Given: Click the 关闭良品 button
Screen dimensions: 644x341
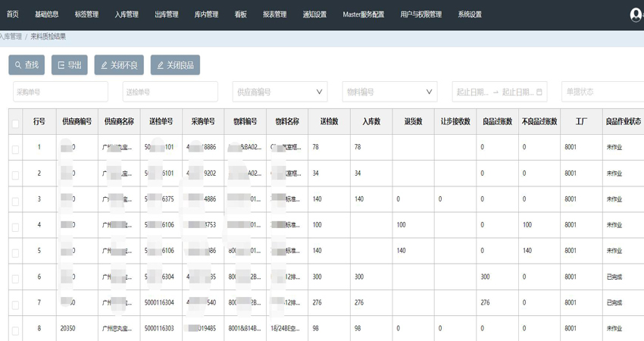Looking at the screenshot, I should pos(175,65).
